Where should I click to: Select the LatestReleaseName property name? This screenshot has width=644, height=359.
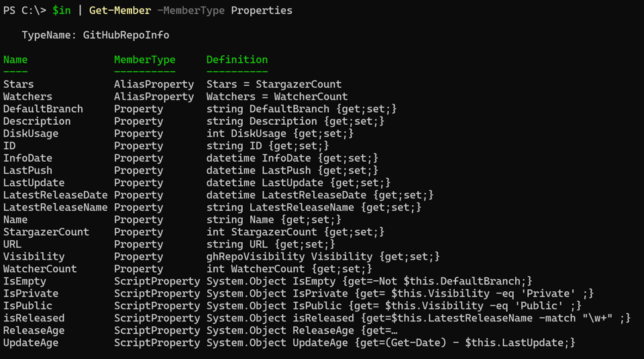(56, 208)
